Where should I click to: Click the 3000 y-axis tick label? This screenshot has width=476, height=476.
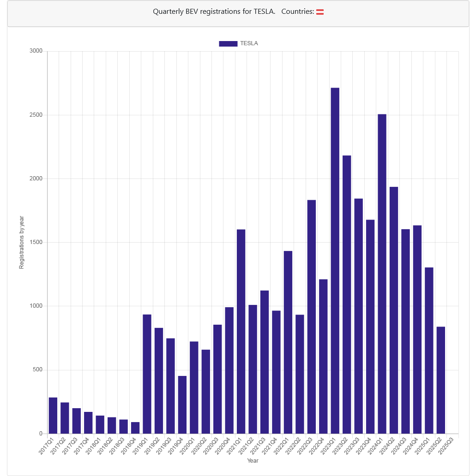(x=36, y=51)
